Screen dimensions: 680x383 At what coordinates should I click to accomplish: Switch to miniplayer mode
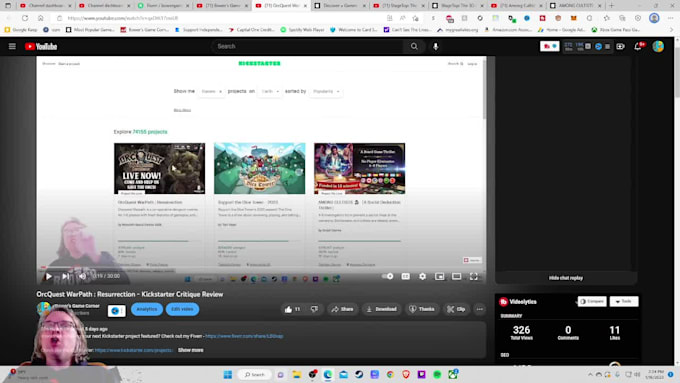click(x=439, y=276)
